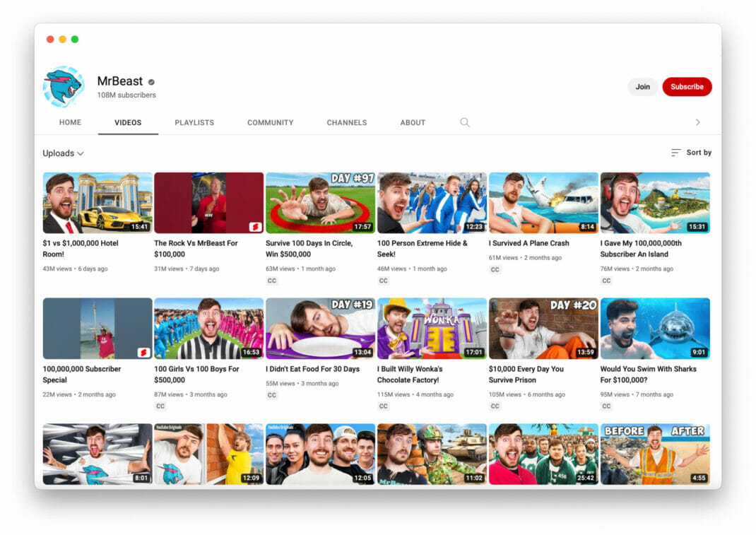Open the I Survived A Plane Crash thumbnail

tap(543, 203)
